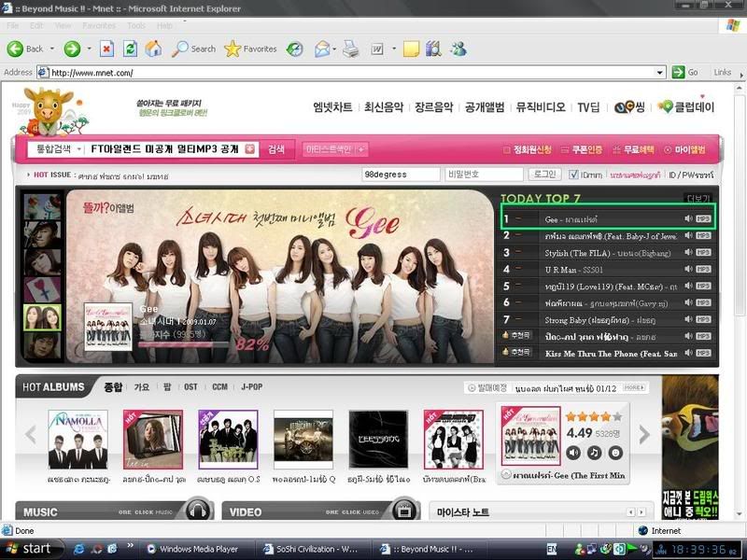747x560 pixels.
Task: Expand the pink artist index plus button
Action: (361, 149)
